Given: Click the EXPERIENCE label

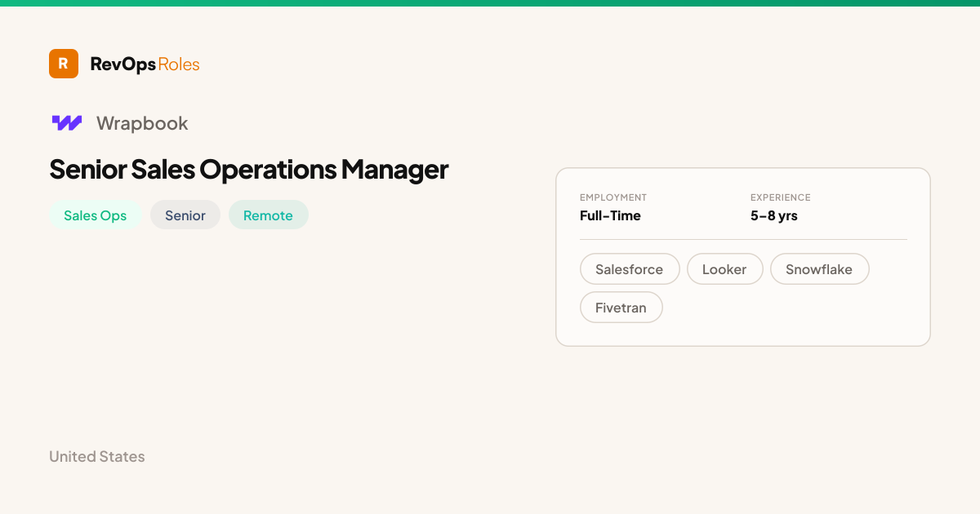Looking at the screenshot, I should (x=781, y=197).
